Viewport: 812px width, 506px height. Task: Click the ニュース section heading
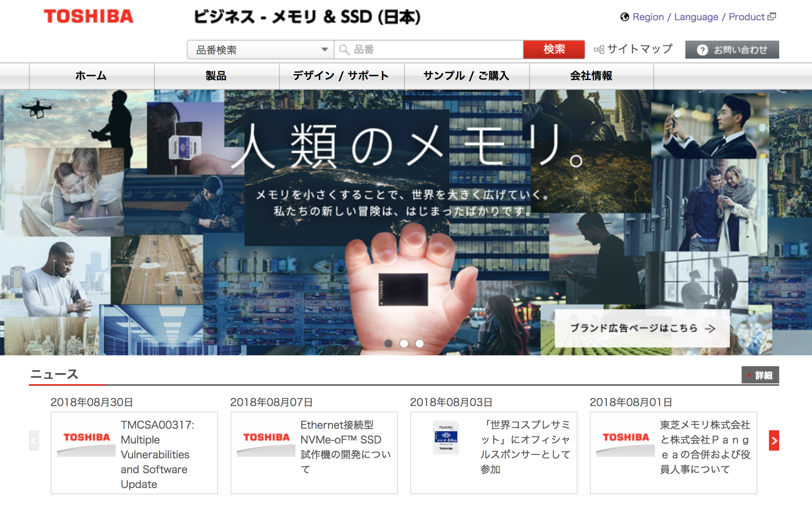coord(55,375)
